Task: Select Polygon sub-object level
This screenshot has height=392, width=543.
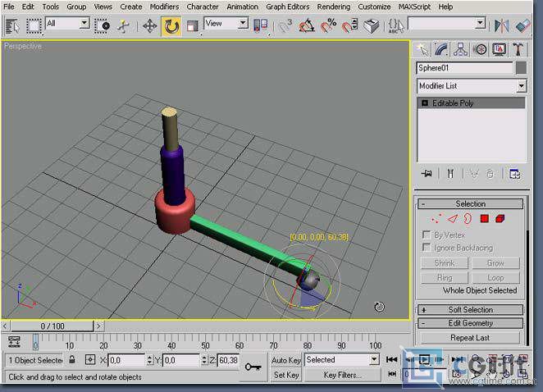Action: coord(485,218)
